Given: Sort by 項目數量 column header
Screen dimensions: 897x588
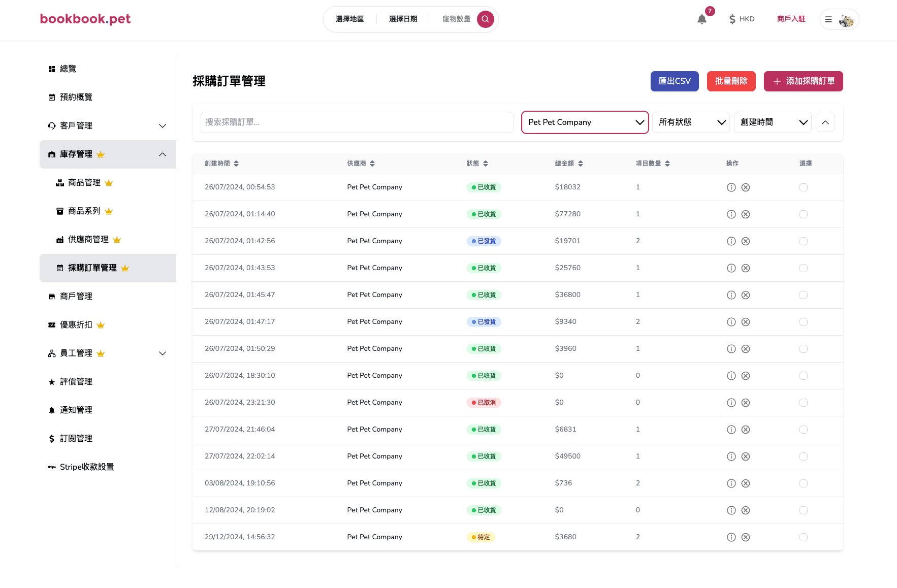Looking at the screenshot, I should click(653, 164).
